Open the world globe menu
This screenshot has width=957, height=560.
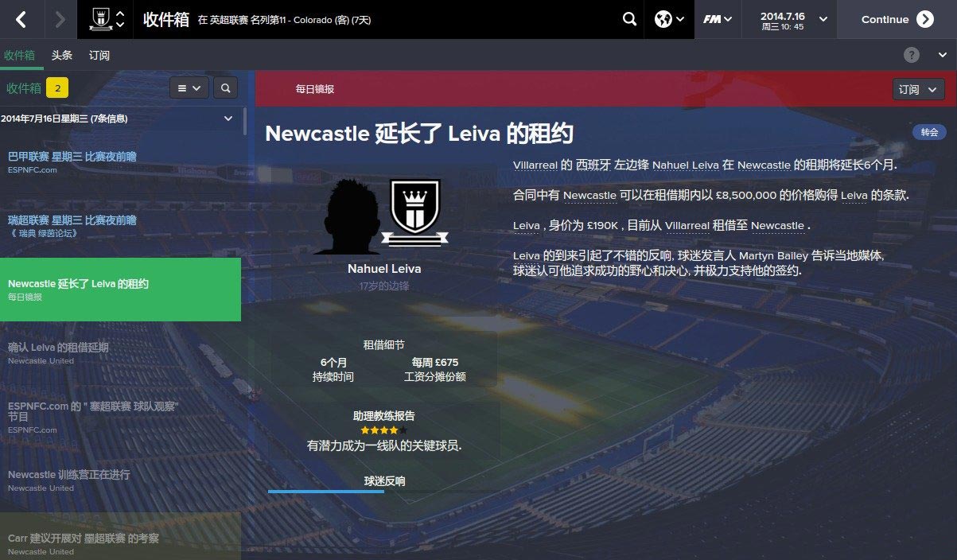click(x=669, y=19)
